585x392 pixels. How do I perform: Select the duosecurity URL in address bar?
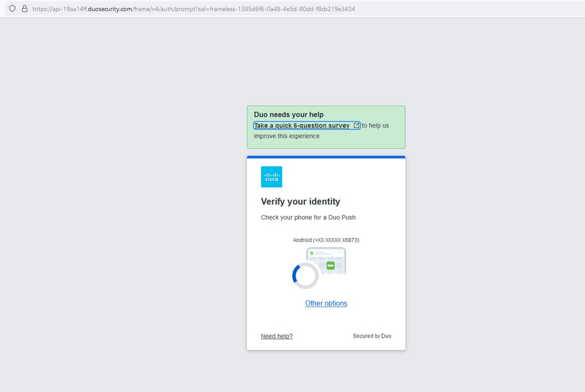194,9
